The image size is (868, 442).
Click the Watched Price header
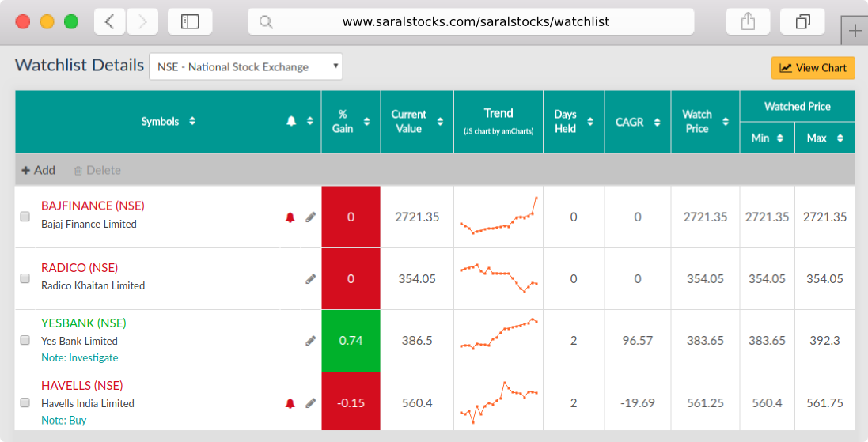coord(797,107)
